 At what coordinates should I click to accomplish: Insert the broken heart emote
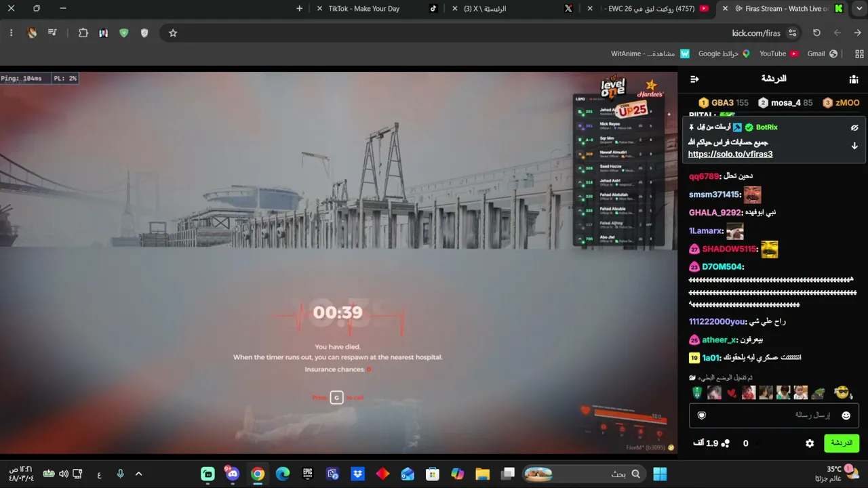click(732, 393)
